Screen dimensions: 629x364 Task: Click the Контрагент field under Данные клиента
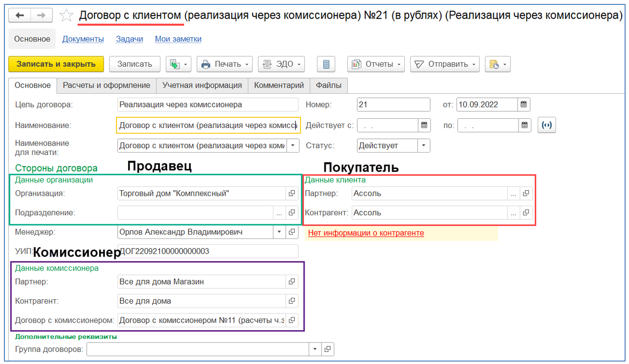tap(430, 213)
